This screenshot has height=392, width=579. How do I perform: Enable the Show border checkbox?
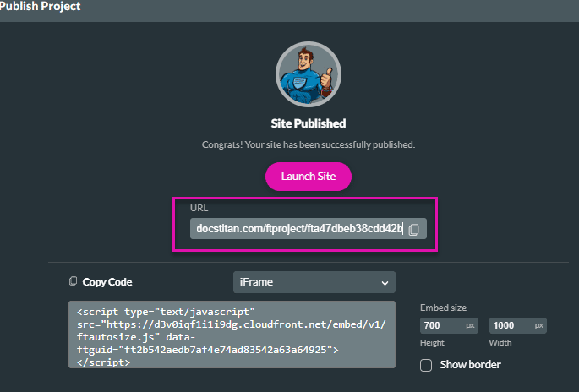click(427, 365)
